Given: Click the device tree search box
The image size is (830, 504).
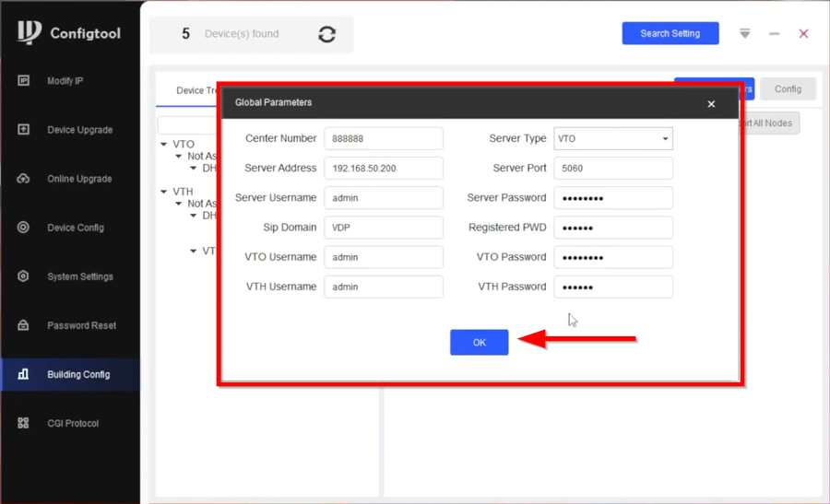Looking at the screenshot, I should coord(187,124).
